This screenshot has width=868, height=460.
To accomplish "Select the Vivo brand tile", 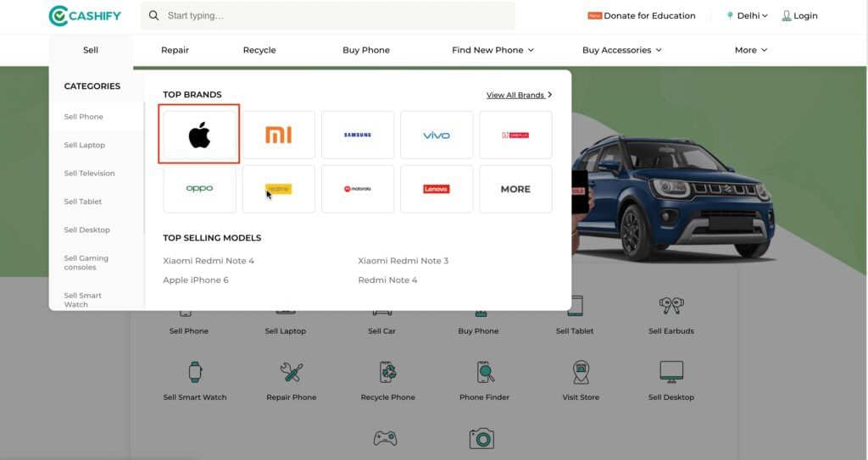I will pyautogui.click(x=437, y=135).
